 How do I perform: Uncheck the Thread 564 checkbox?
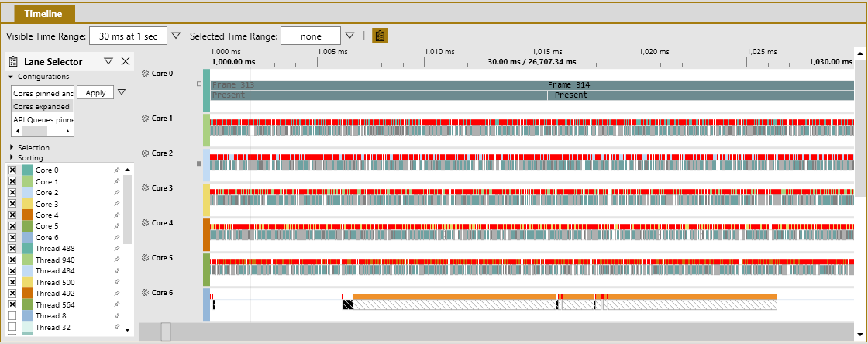coord(12,304)
